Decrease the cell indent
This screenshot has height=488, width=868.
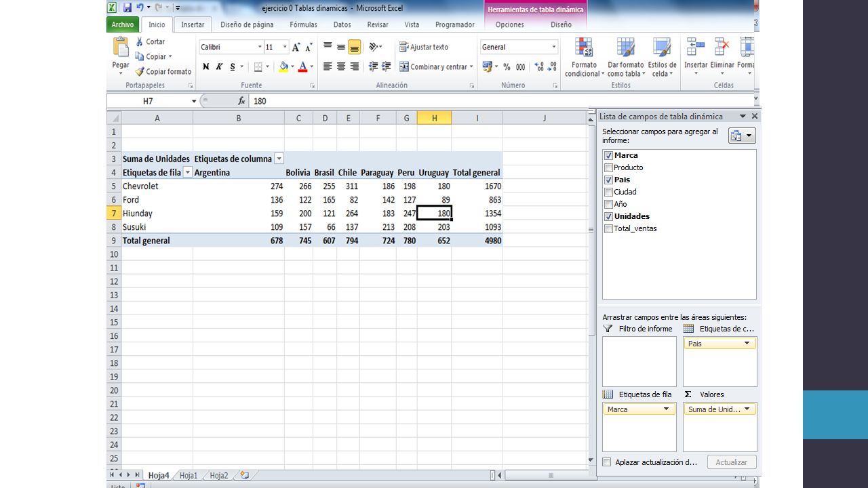[373, 66]
